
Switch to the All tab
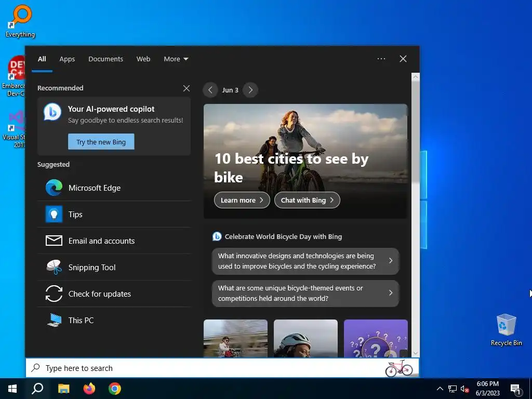point(42,59)
